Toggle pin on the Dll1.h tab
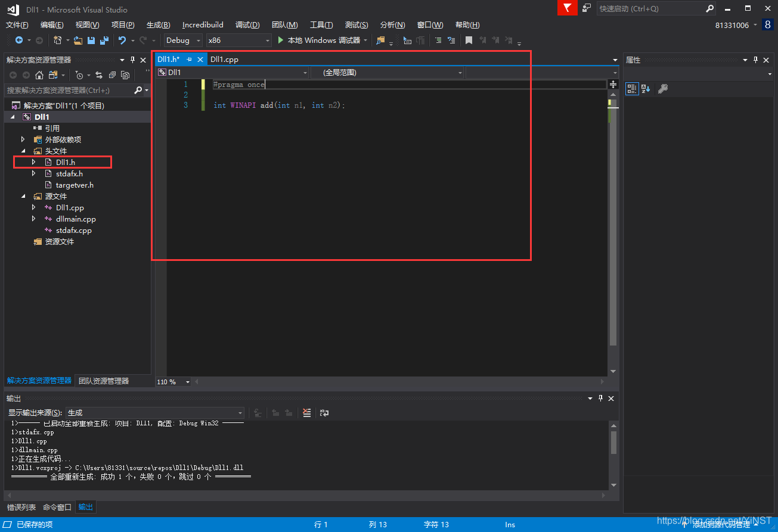This screenshot has width=778, height=532. 189,60
